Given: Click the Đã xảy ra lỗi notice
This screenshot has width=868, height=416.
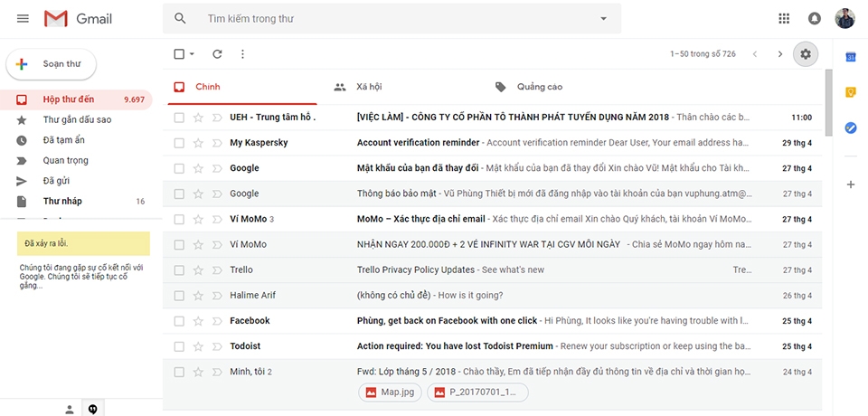Looking at the screenshot, I should click(x=83, y=244).
